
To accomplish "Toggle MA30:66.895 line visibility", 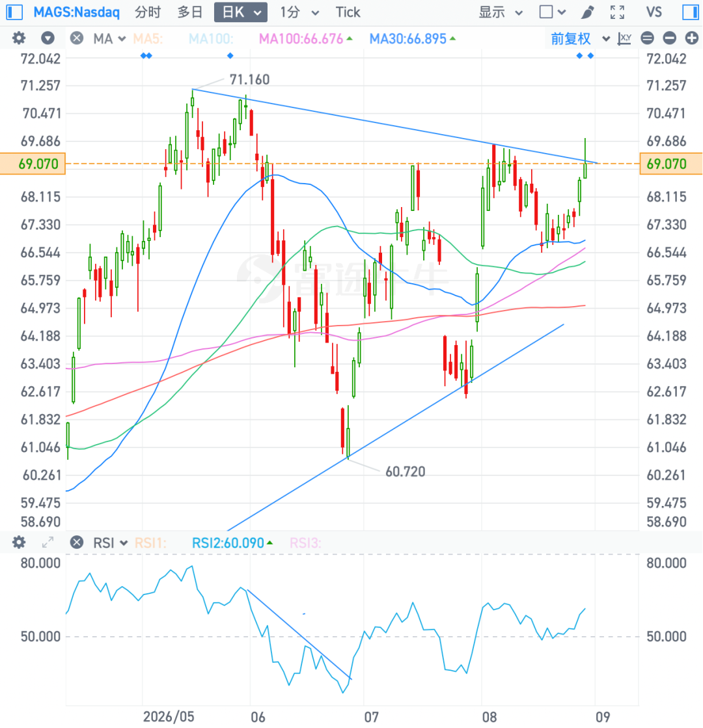I will pyautogui.click(x=412, y=38).
